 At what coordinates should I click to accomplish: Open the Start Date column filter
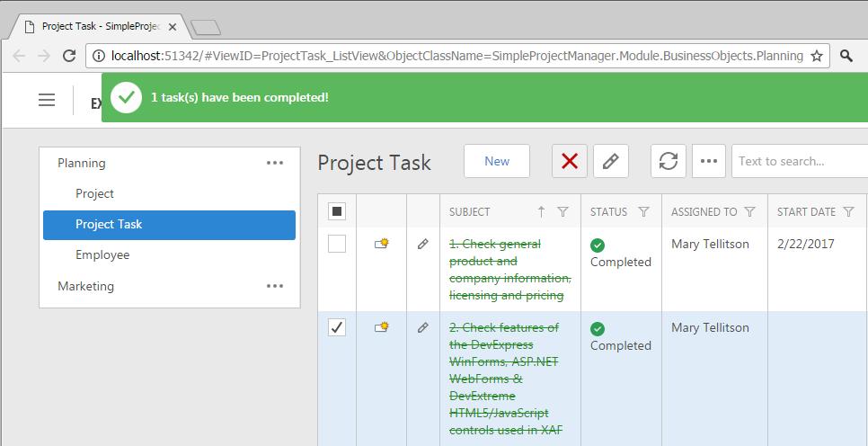coord(848,211)
